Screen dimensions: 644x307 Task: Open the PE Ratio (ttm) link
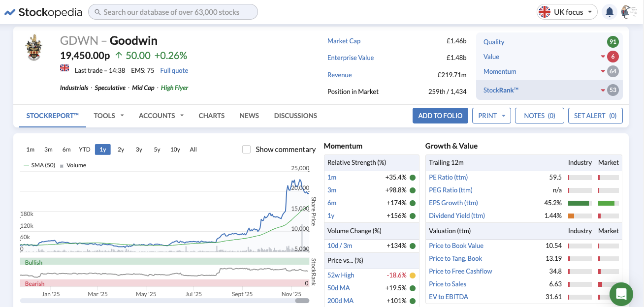coord(449,177)
